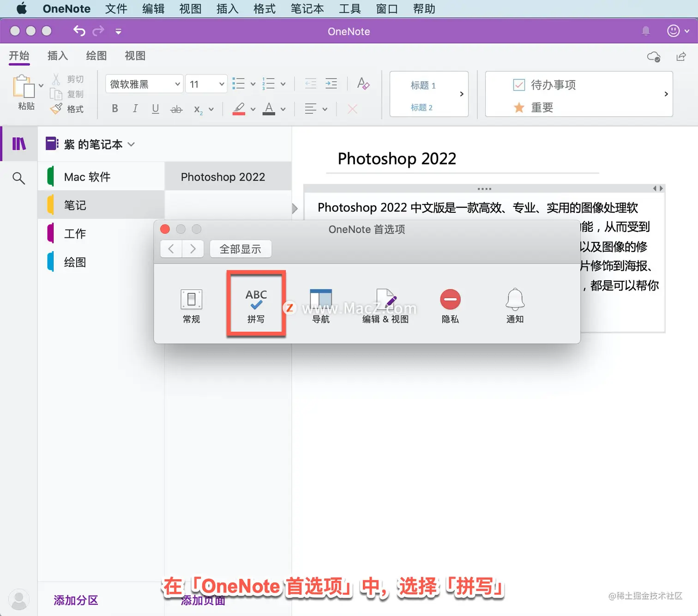The height and width of the screenshot is (616, 698).
Task: Open the 隐私 (Privacy) preferences pane
Action: click(x=450, y=306)
